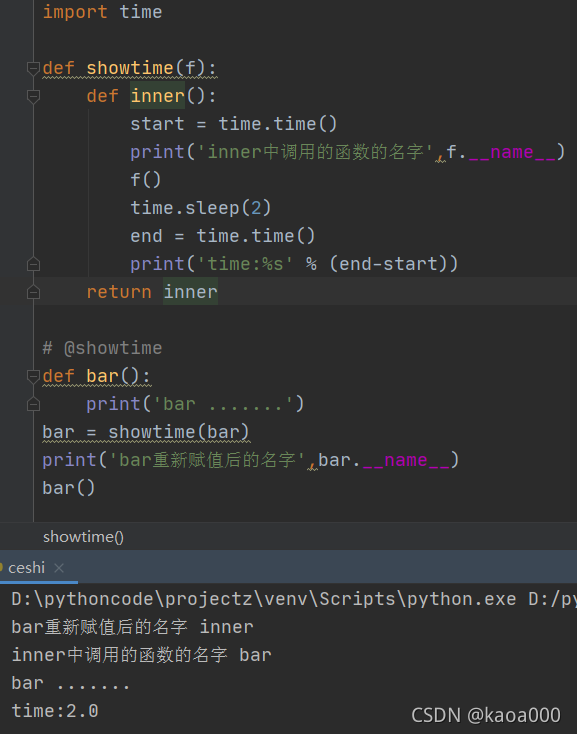Click the 'time.sleep(2)' line
577x734 pixels.
[x=200, y=208]
